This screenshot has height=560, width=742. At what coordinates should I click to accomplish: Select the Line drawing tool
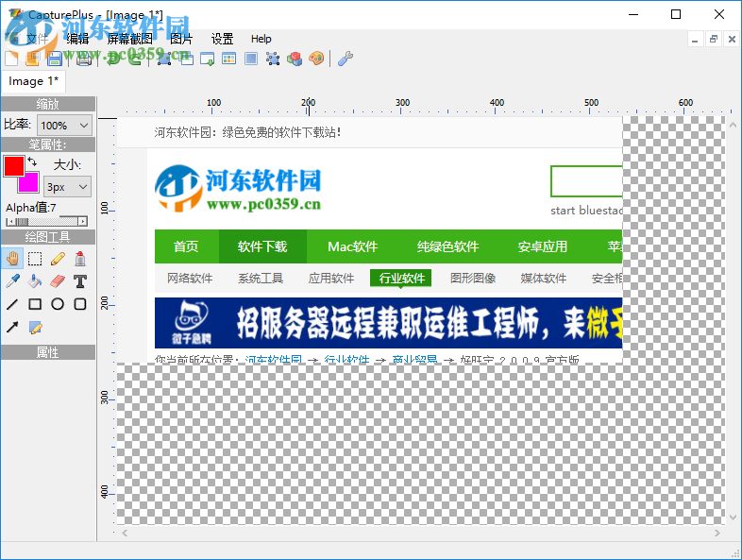(x=12, y=304)
